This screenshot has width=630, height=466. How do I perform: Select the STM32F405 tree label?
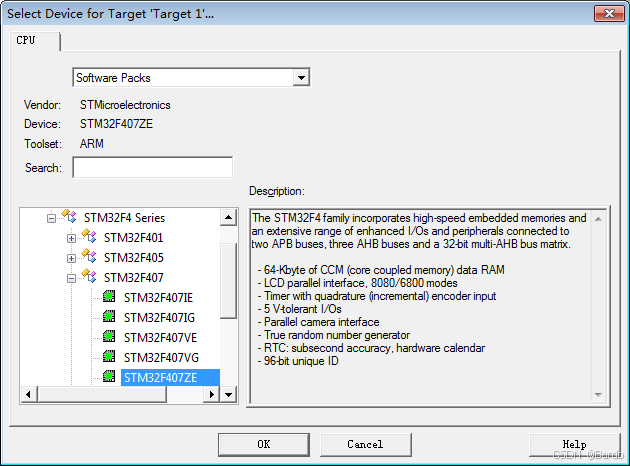click(x=134, y=258)
